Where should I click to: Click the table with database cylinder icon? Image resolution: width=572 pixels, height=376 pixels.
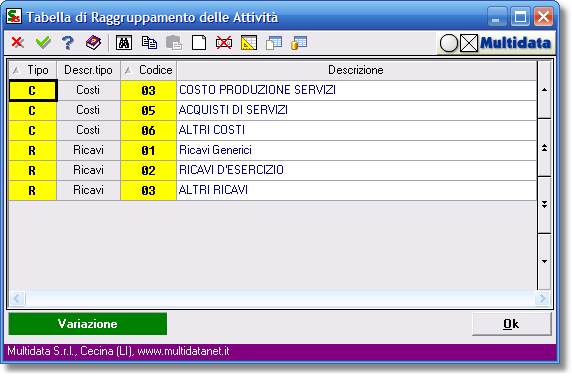pyautogui.click(x=299, y=43)
